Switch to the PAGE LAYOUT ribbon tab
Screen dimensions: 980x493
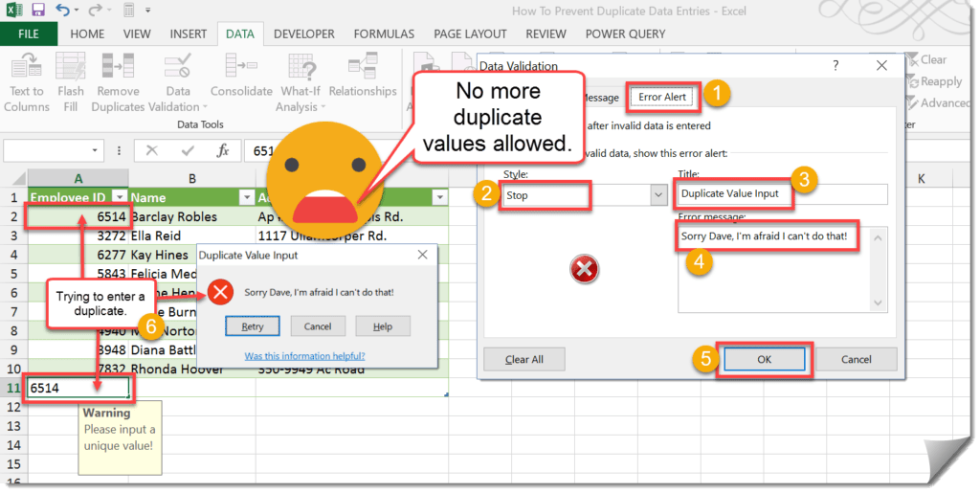pyautogui.click(x=470, y=34)
